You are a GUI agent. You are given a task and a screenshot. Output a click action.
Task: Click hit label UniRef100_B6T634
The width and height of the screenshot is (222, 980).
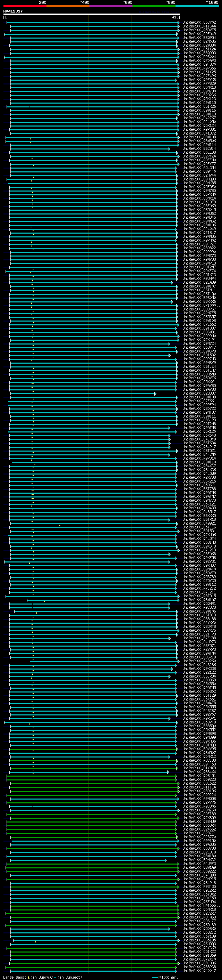tap(199, 443)
